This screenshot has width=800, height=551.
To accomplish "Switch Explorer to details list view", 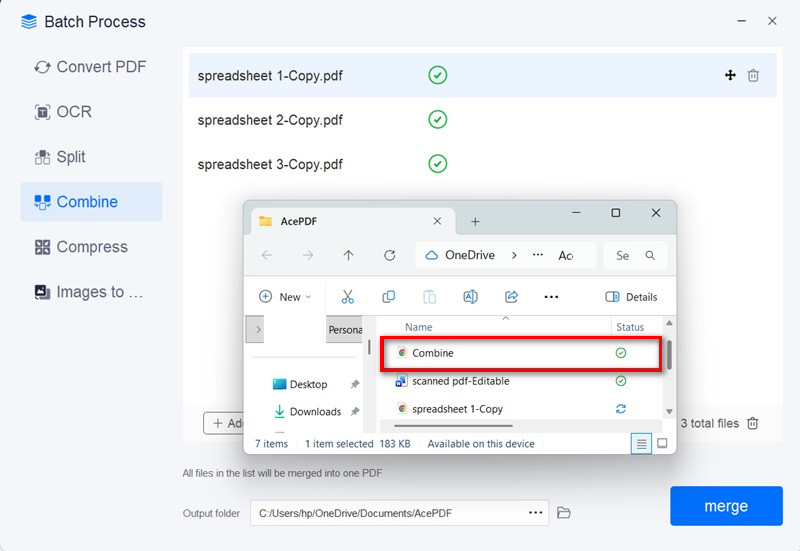I will [641, 444].
